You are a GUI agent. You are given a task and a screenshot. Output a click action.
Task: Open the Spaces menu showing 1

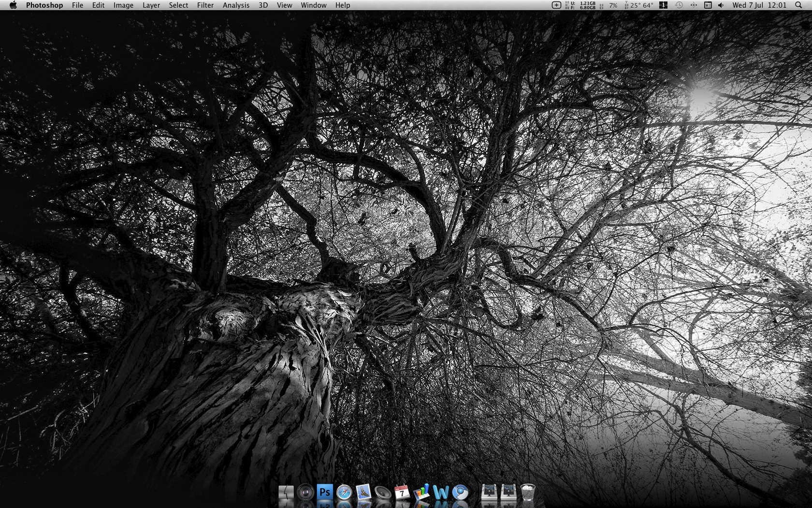(x=664, y=5)
